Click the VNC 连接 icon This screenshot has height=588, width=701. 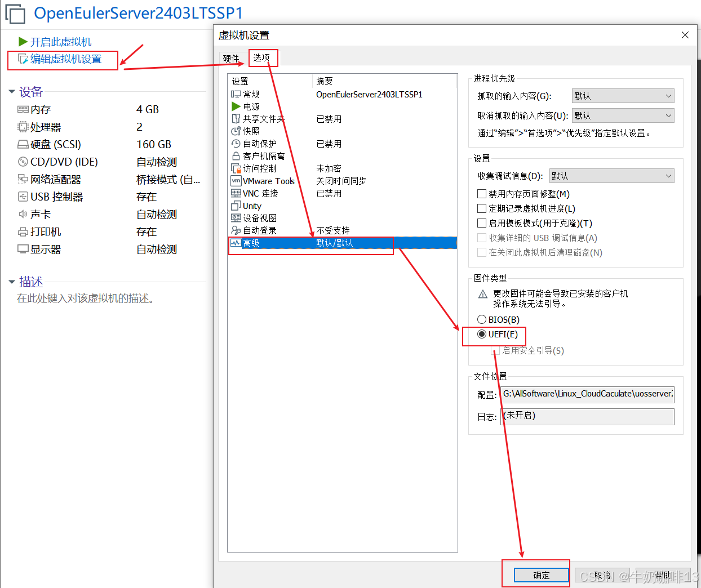coord(236,193)
